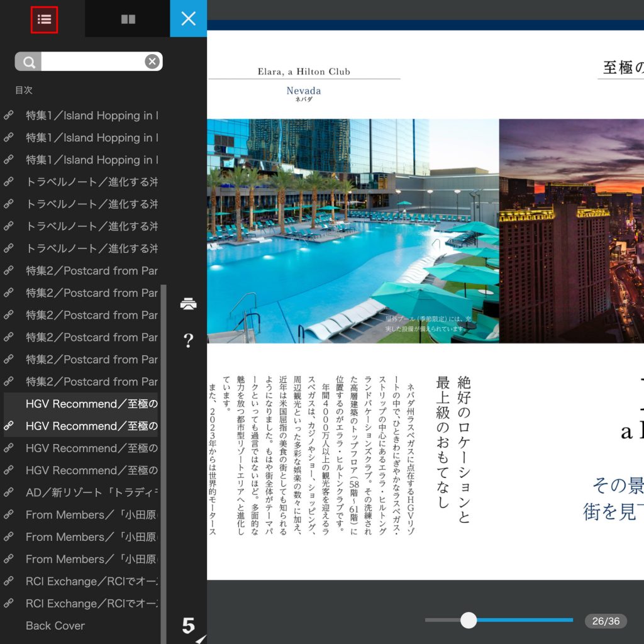The height and width of the screenshot is (644, 644).
Task: Focus the search text field
Action: (92, 62)
